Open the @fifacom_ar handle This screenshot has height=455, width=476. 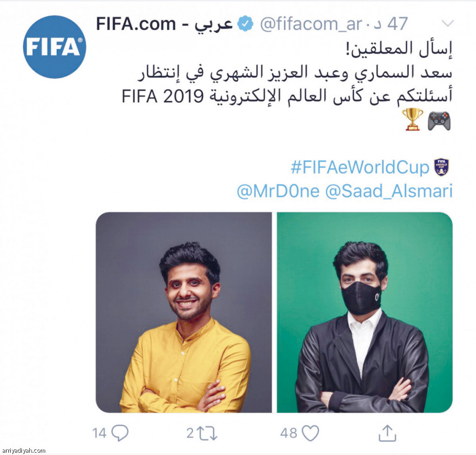[x=311, y=24]
